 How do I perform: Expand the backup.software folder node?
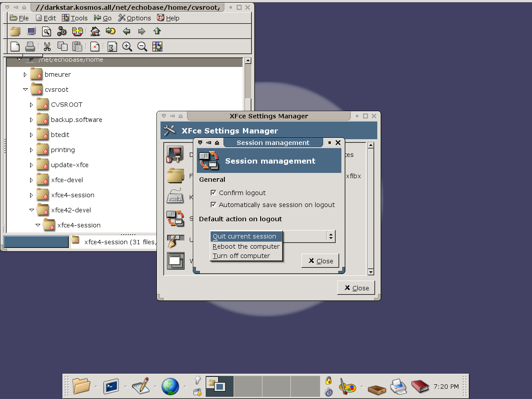pos(31,120)
